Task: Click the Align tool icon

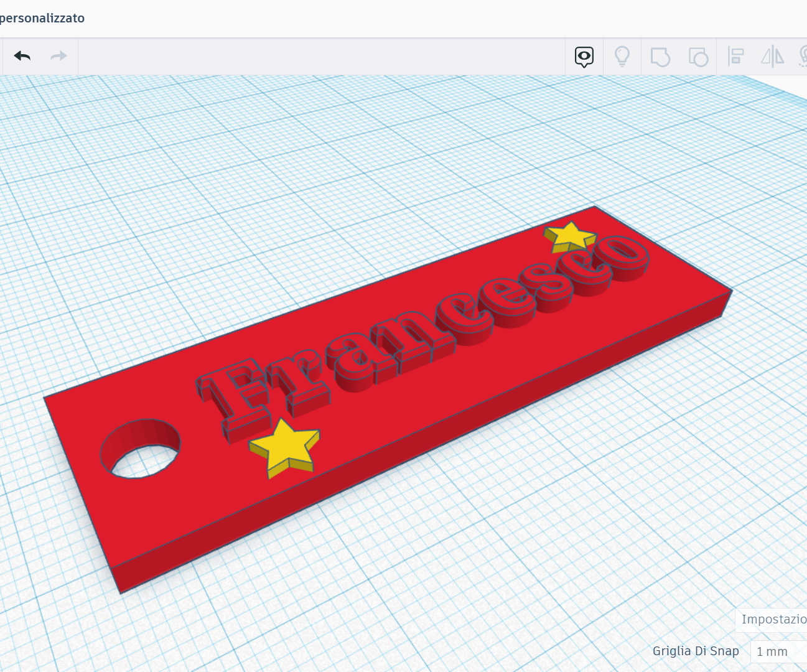Action: 736,57
